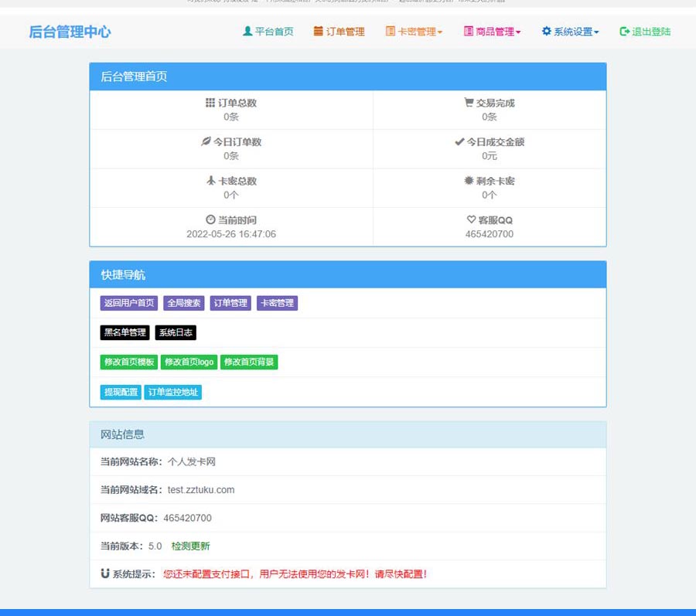Click the grid icon next to 订单总数
The image size is (696, 616).
(x=210, y=103)
